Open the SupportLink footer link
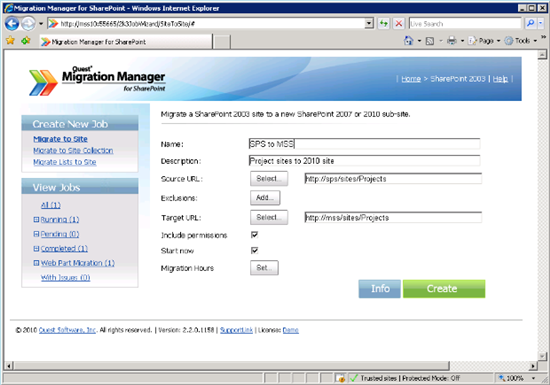 pyautogui.click(x=236, y=330)
